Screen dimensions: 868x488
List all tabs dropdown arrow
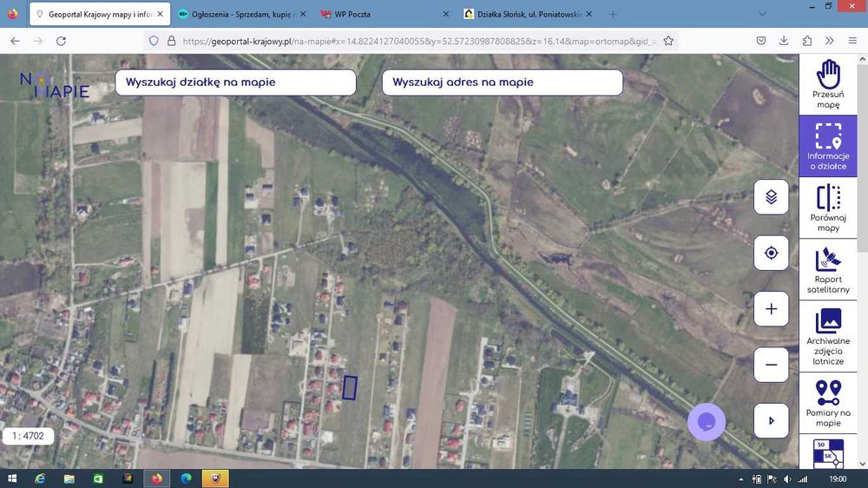coord(762,15)
